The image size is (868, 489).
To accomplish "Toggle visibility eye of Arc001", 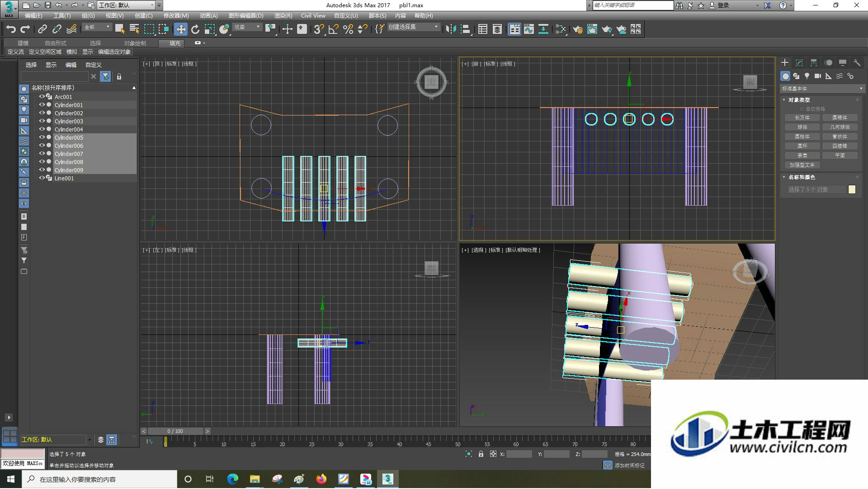I will point(42,97).
